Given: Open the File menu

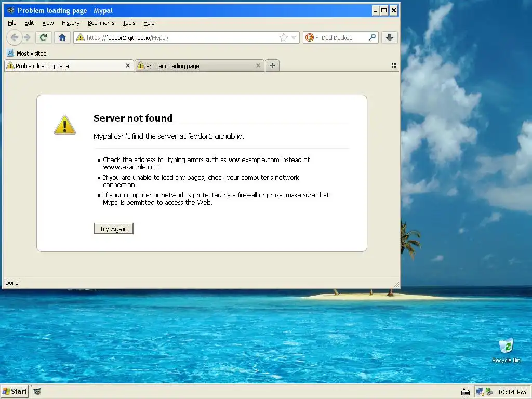Looking at the screenshot, I should (12, 23).
